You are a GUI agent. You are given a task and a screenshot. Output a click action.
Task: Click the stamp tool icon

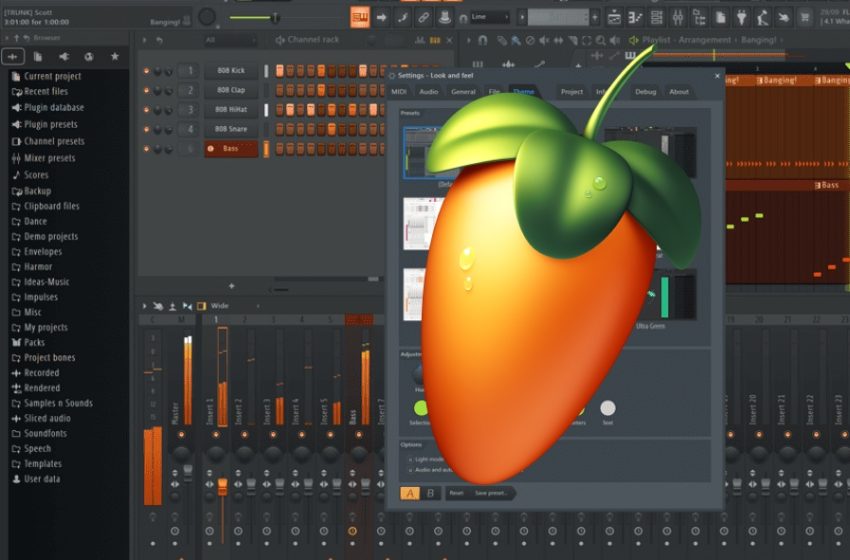[x=445, y=17]
